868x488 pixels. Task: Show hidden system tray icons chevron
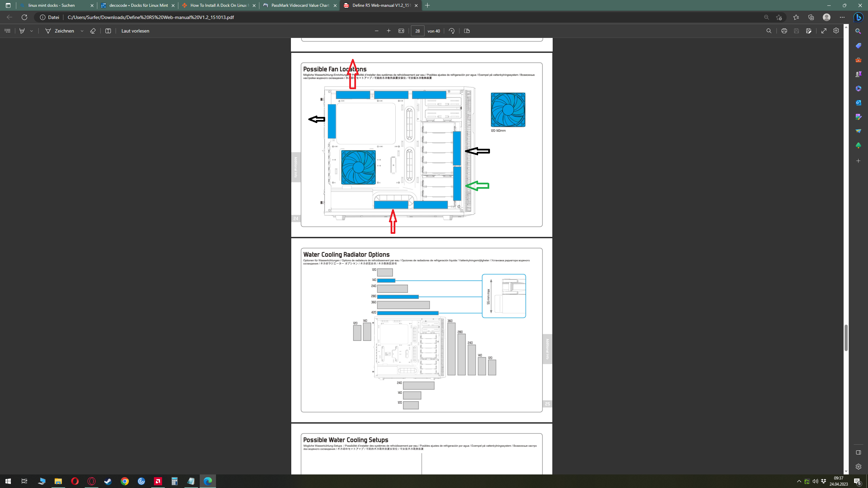click(799, 481)
